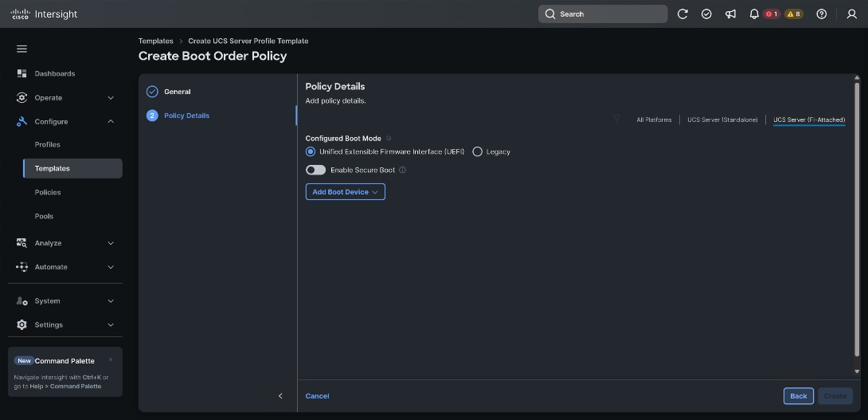Select the All Platforms filter tab
Screen dimensions: 868x420
click(654, 120)
